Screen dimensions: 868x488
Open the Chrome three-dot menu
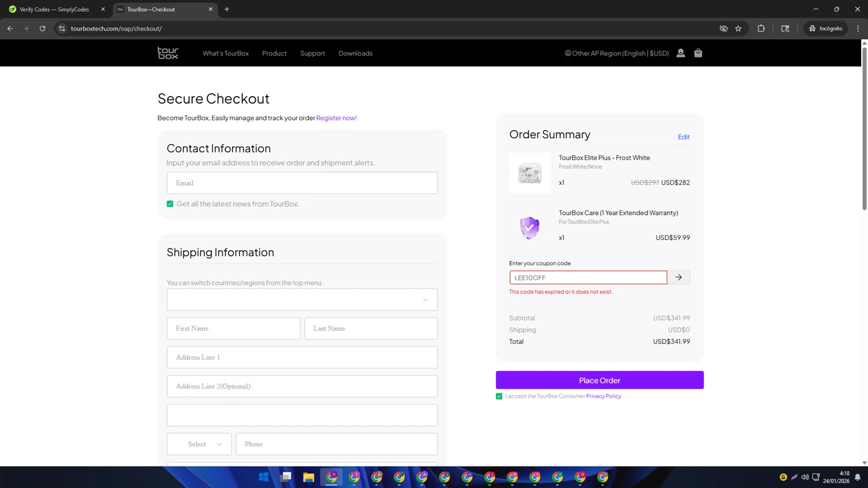[x=858, y=28]
